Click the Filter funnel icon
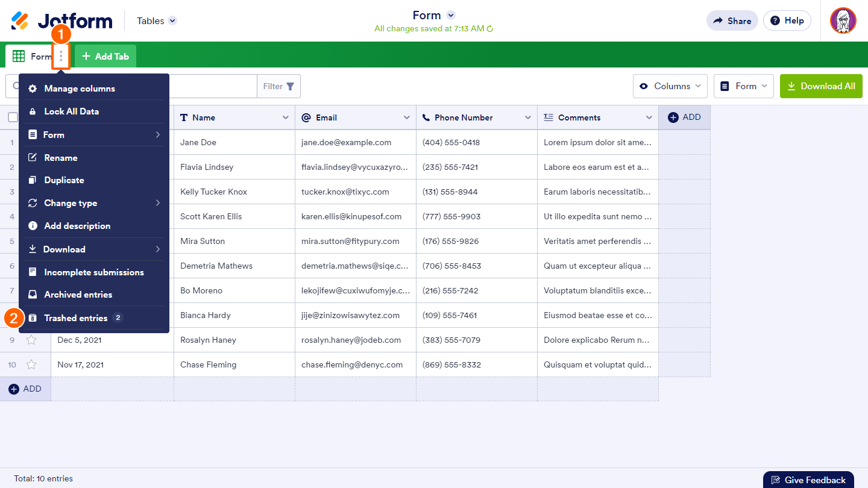Image resolution: width=868 pixels, height=488 pixels. click(290, 86)
